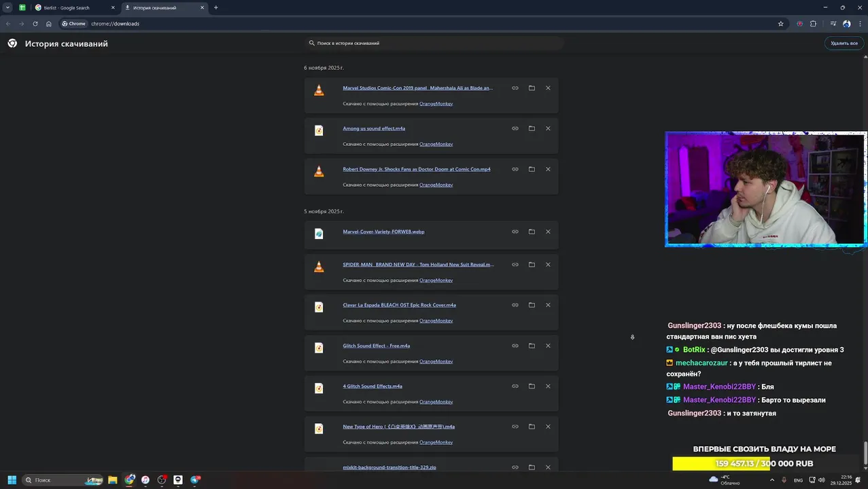Show New Type of Hero m4a in folder
Viewport: 868px width, 489px height.
point(532,427)
